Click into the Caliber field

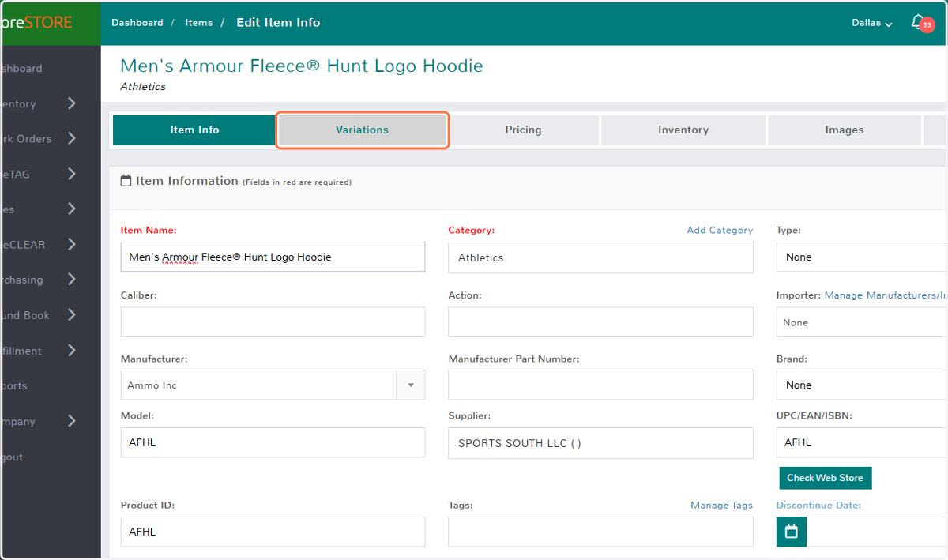(273, 322)
